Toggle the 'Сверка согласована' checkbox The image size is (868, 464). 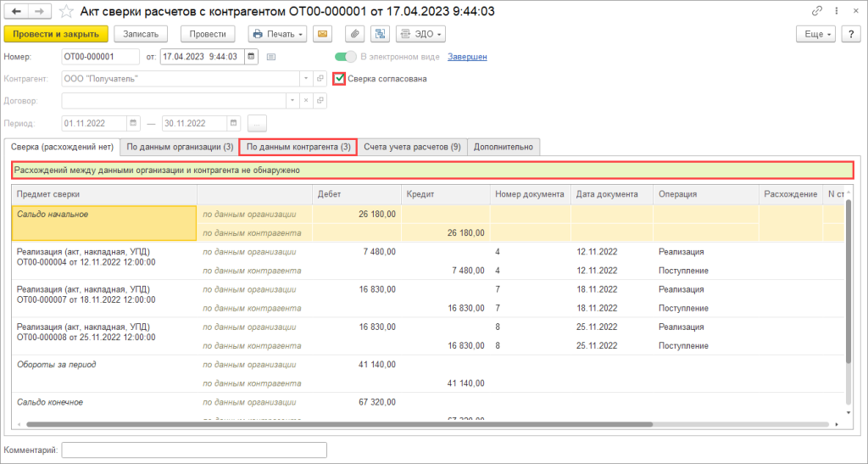pos(340,78)
